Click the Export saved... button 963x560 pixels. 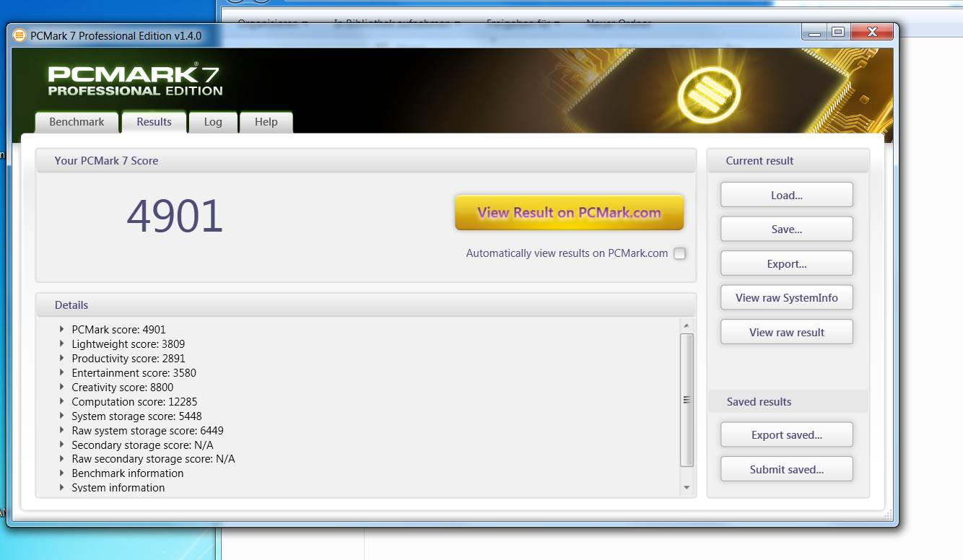click(787, 434)
